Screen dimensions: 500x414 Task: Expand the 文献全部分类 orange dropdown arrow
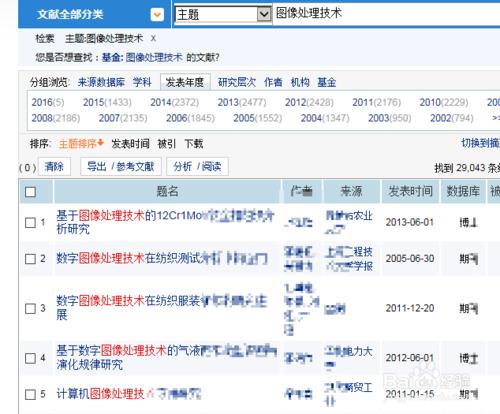coord(157,15)
